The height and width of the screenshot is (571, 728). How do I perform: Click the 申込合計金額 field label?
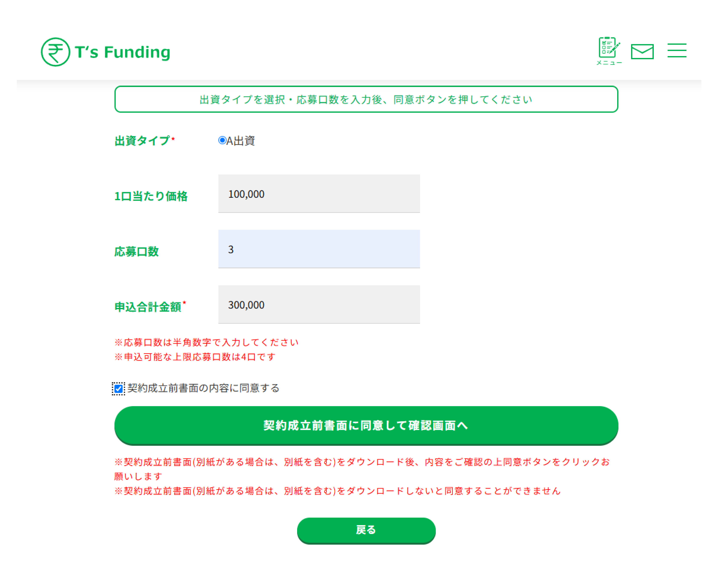tap(148, 307)
